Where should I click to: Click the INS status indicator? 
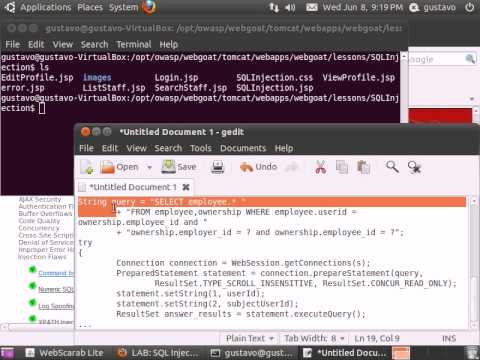(449, 338)
